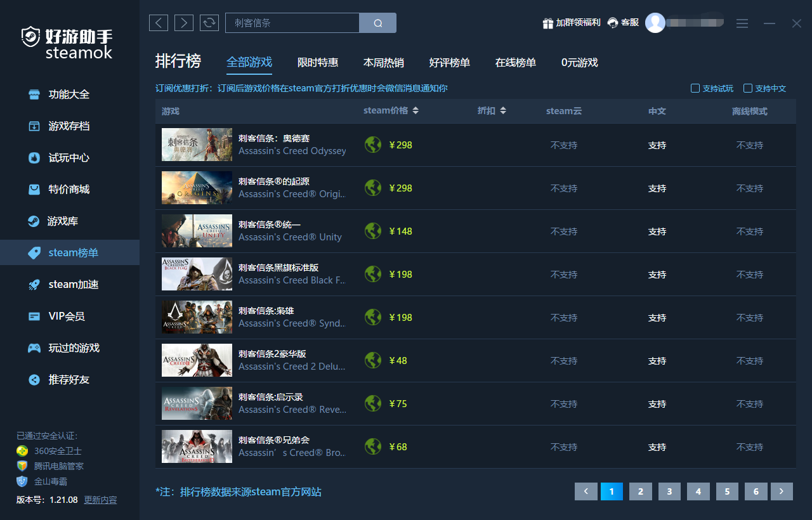Viewport: 812px width, 520px height.
Task: Switch to the 好评榜单 tab
Action: [450, 63]
